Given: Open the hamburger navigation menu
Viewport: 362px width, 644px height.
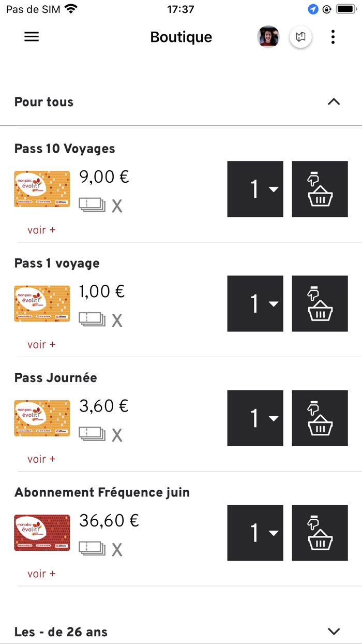Looking at the screenshot, I should tap(31, 36).
